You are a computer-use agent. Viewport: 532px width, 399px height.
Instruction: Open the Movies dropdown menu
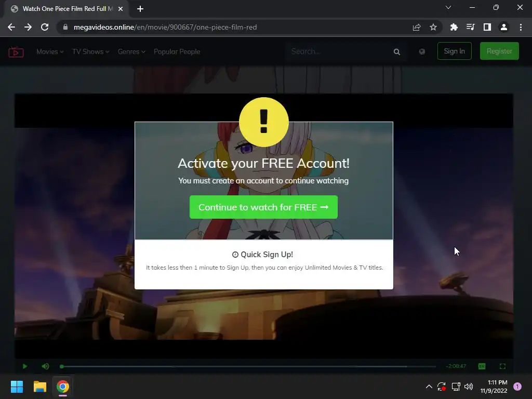[50, 51]
